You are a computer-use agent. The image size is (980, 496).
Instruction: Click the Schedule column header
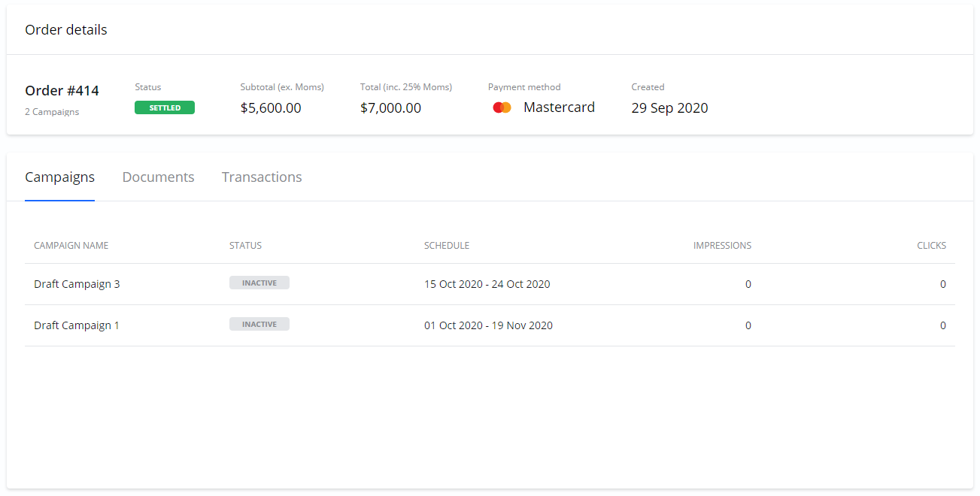447,246
